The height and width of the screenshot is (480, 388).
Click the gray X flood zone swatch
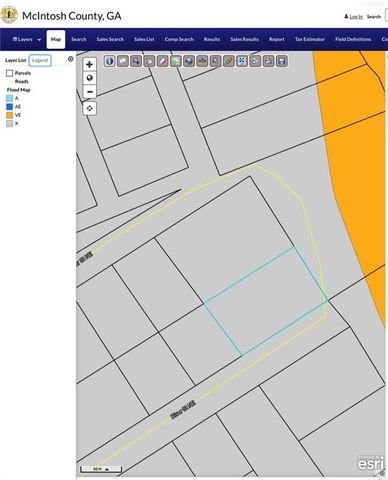pyautogui.click(x=9, y=123)
